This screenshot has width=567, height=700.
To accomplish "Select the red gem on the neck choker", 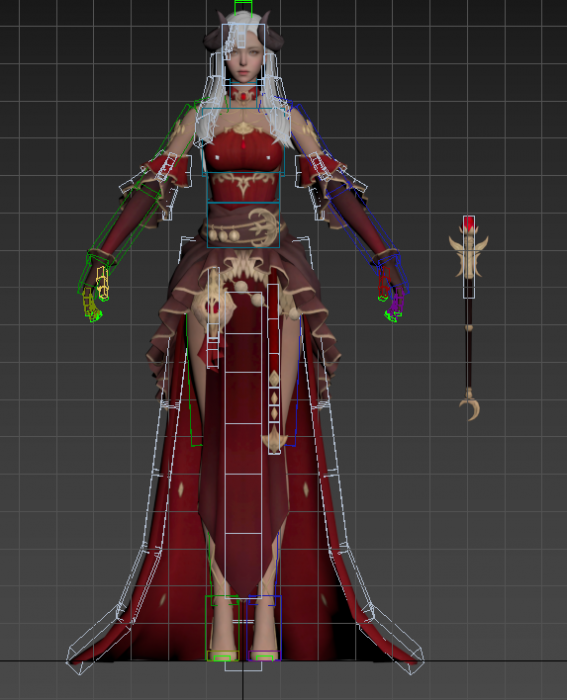I will (243, 96).
